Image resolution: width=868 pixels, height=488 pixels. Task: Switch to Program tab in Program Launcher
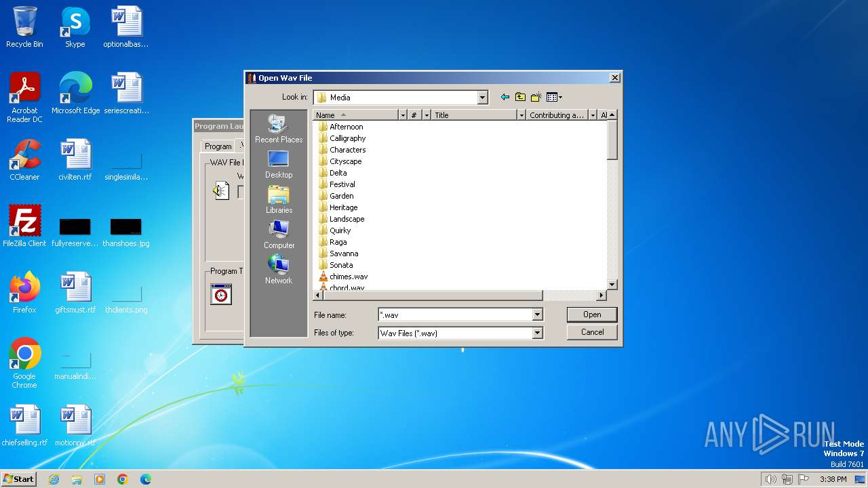pos(218,146)
